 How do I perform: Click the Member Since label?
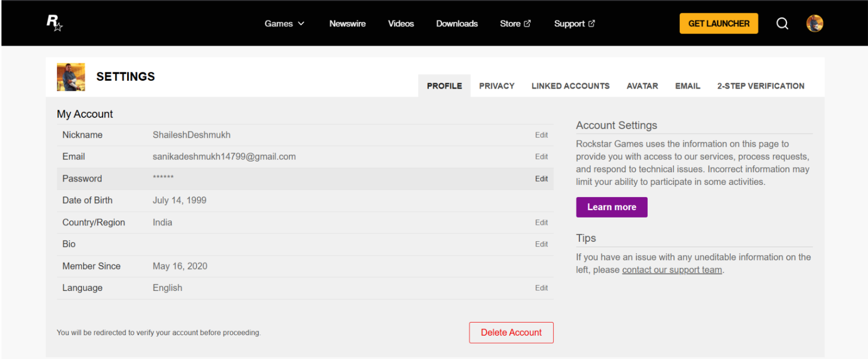tap(92, 266)
